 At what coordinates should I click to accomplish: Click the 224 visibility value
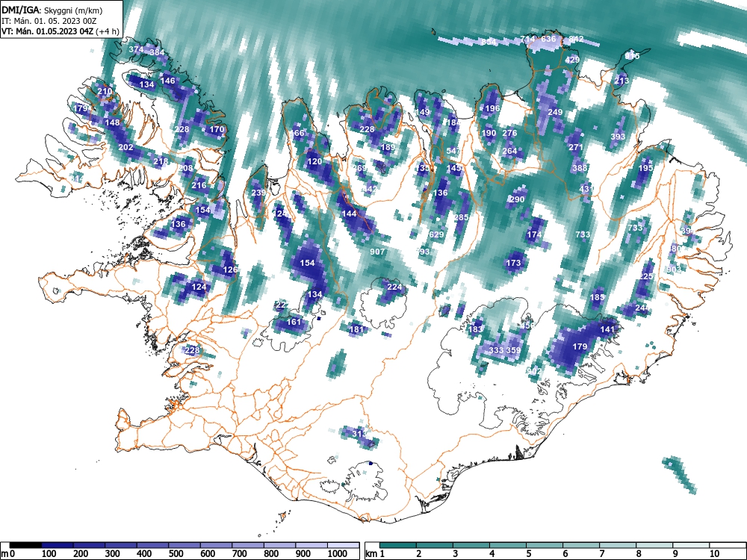pyautogui.click(x=394, y=287)
